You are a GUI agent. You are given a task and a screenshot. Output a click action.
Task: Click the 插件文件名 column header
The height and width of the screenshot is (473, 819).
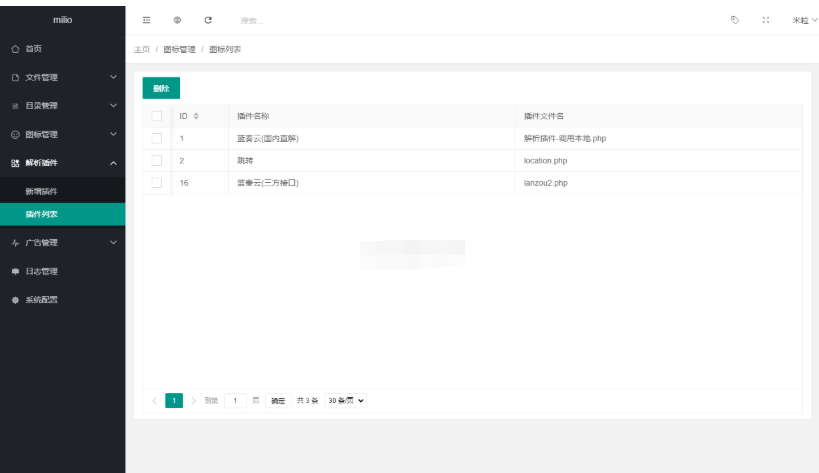pyautogui.click(x=544, y=116)
